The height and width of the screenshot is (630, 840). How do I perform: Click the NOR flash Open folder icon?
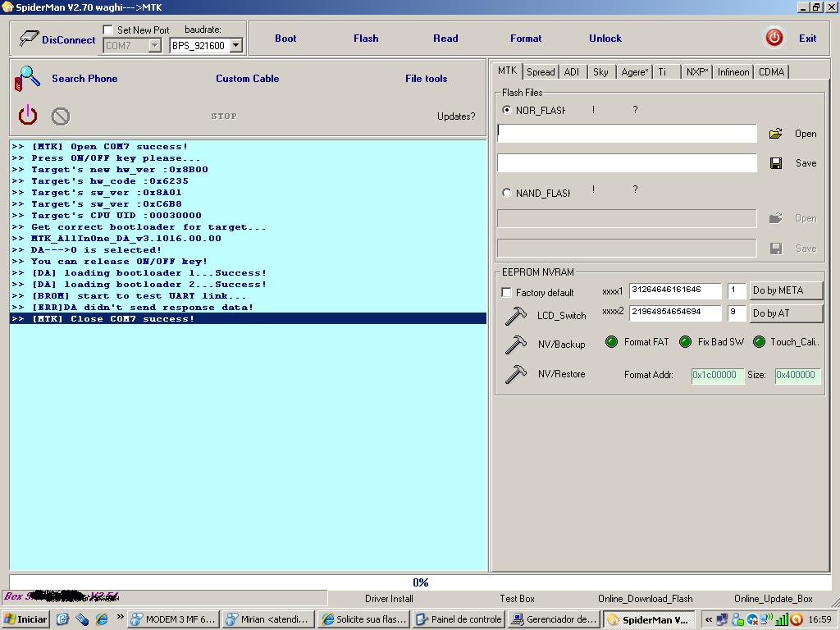(775, 134)
